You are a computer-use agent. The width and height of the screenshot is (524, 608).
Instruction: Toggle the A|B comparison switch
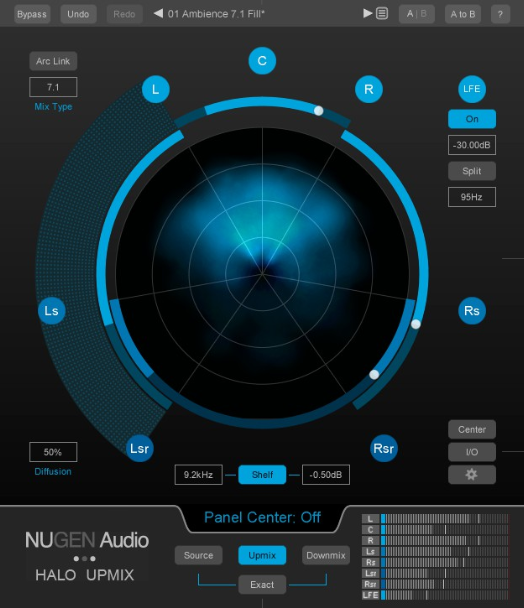click(x=417, y=14)
